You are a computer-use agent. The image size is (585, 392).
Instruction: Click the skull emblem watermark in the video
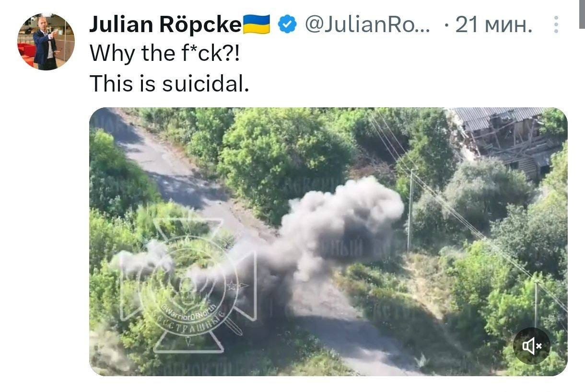coord(186,288)
